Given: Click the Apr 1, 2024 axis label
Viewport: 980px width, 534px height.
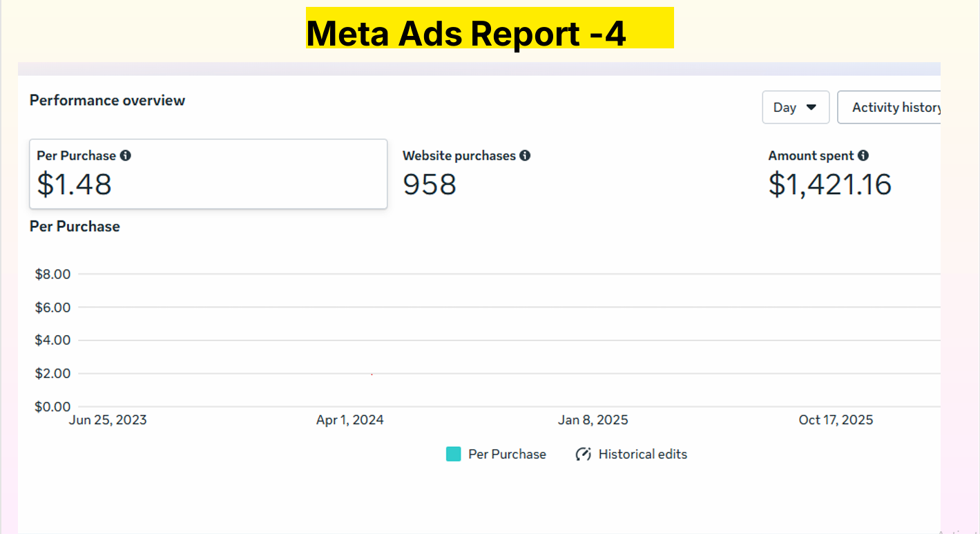Looking at the screenshot, I should click(x=350, y=420).
